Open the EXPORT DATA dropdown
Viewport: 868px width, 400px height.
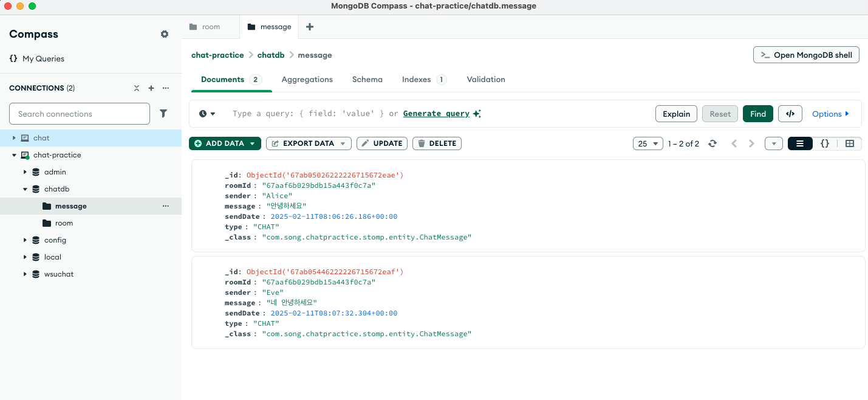tap(309, 143)
